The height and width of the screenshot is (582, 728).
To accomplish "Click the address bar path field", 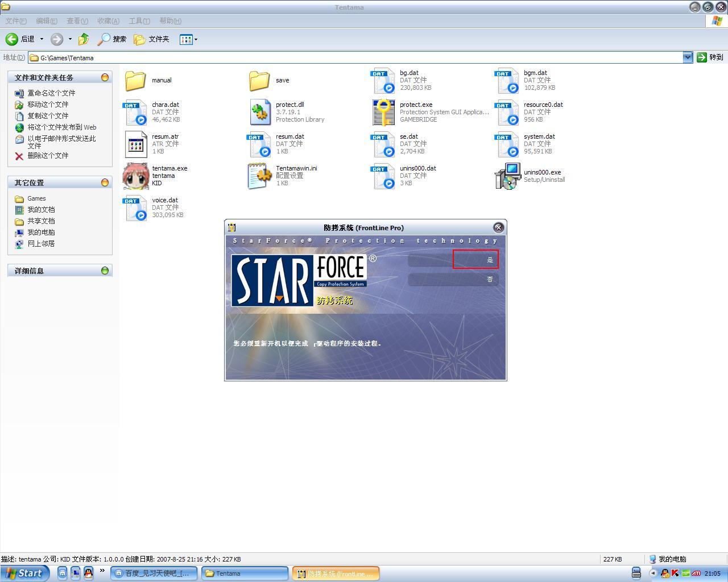I will point(355,57).
